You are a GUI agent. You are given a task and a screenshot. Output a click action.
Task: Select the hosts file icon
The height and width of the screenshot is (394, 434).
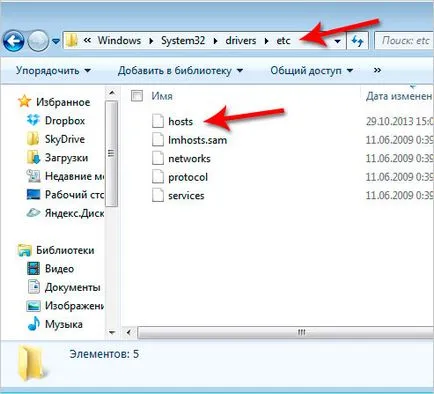(158, 121)
